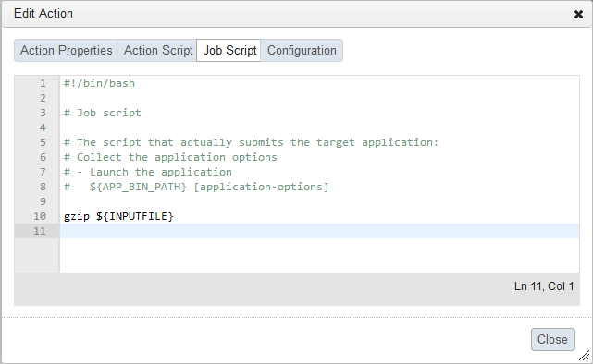
Task: Click the '# Job script' comment line
Action: pos(102,113)
